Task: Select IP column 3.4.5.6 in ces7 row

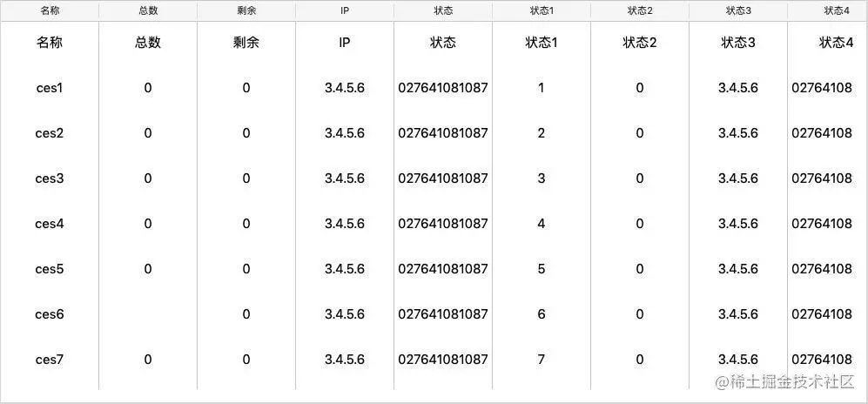Action: [x=344, y=360]
